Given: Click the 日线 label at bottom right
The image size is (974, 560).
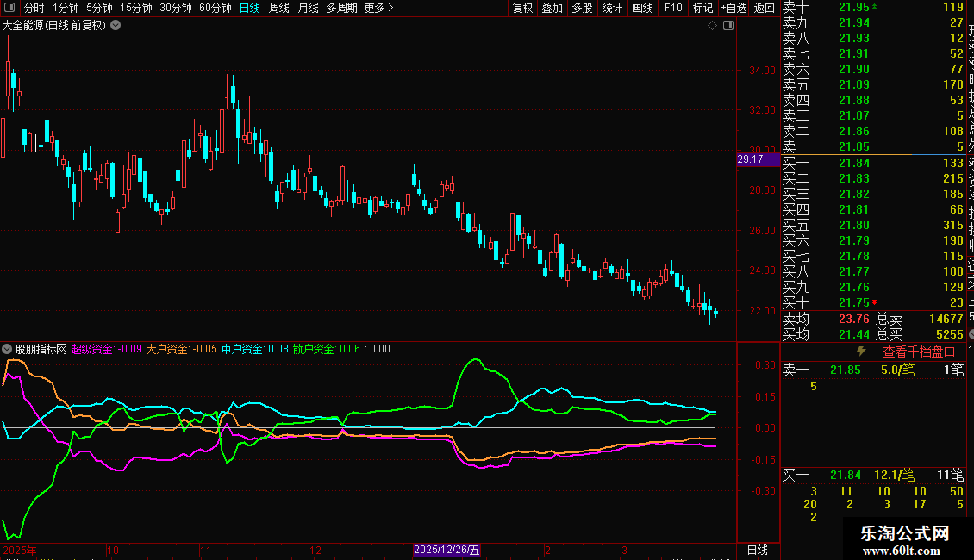Looking at the screenshot, I should tap(757, 550).
